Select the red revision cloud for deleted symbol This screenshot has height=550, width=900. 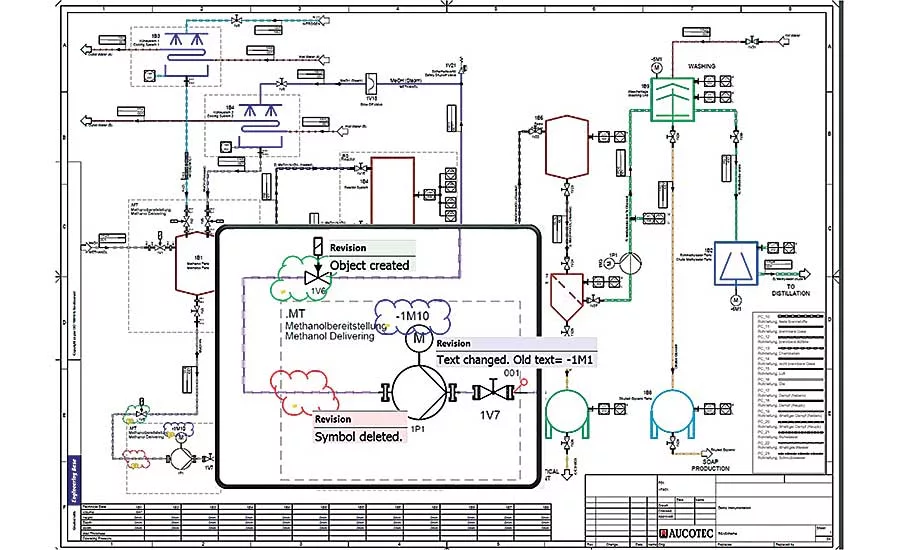(x=303, y=392)
